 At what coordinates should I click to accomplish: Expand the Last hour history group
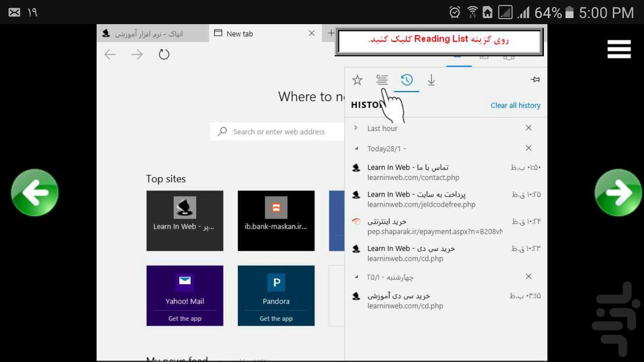tap(356, 128)
